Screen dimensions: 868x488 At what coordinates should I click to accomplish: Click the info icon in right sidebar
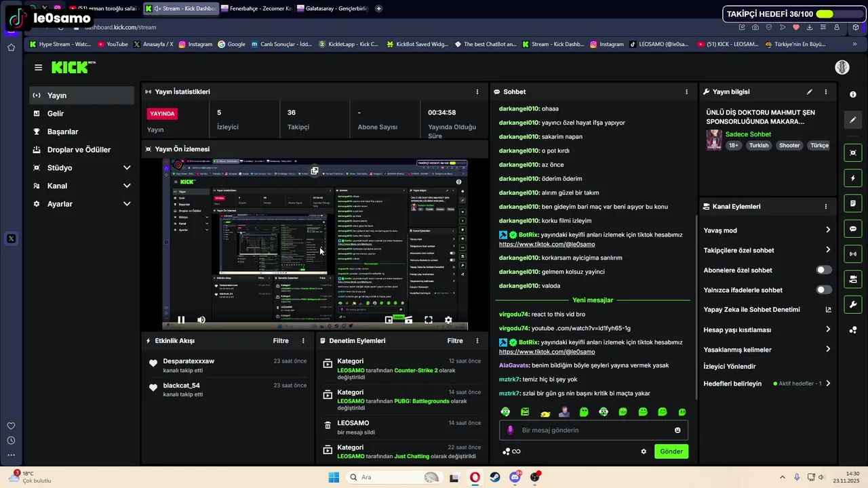853,94
